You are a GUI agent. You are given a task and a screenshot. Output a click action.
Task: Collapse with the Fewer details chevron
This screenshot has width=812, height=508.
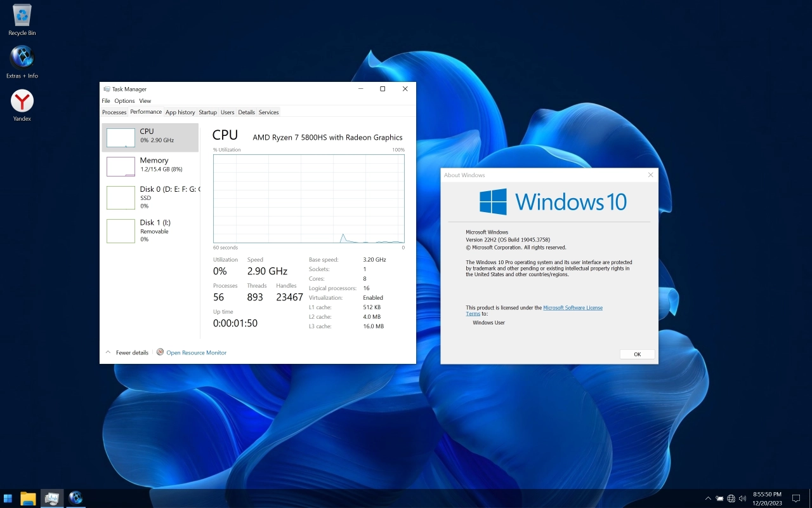108,352
